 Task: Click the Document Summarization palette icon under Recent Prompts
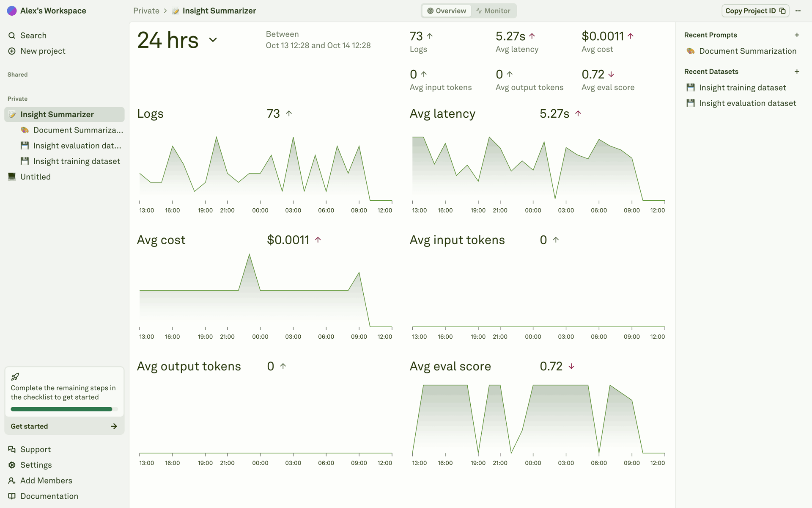click(691, 51)
